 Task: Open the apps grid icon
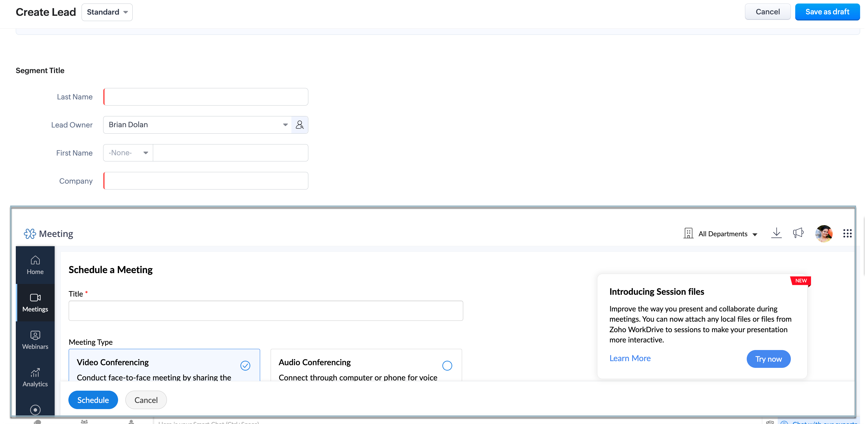[x=847, y=233]
